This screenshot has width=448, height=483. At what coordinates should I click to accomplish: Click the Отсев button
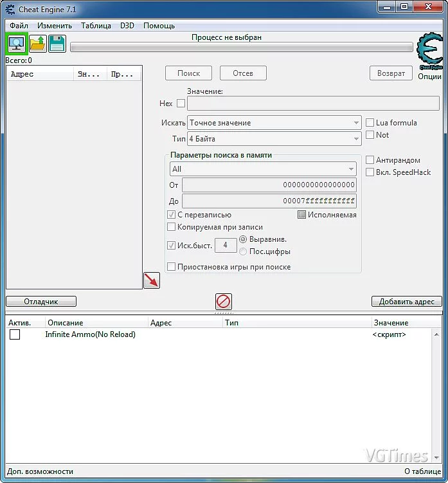[243, 73]
